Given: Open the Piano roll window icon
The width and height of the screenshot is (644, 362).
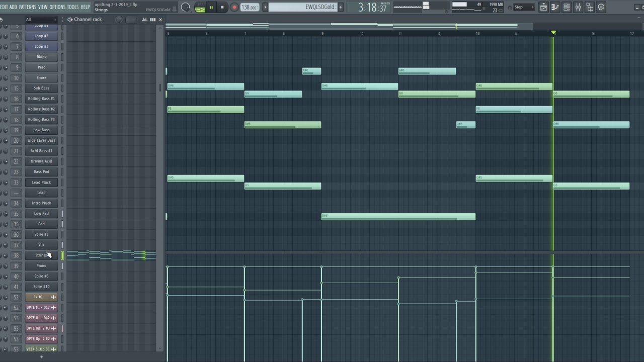Looking at the screenshot, I should (x=555, y=7).
